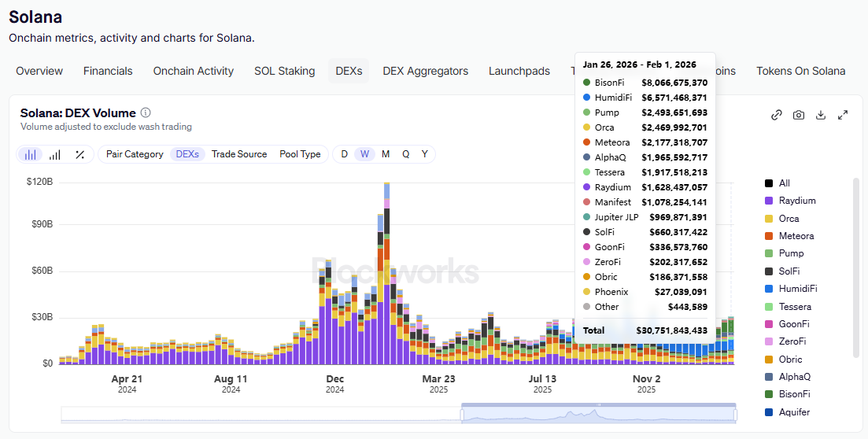
Task: Switch to percentage chart view
Action: pyautogui.click(x=79, y=154)
